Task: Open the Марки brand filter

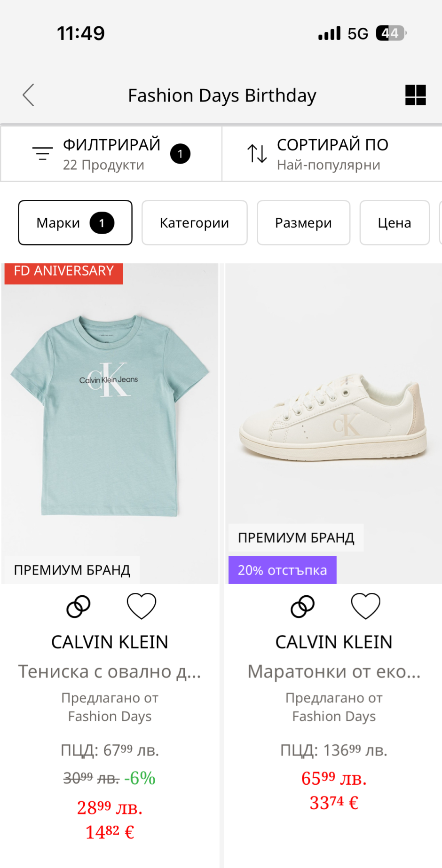Action: [75, 223]
